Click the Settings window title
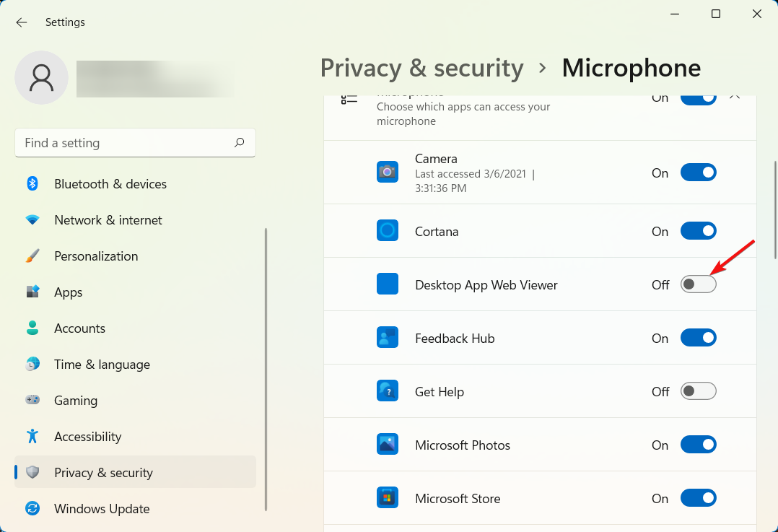Viewport: 778px width, 532px height. (65, 22)
